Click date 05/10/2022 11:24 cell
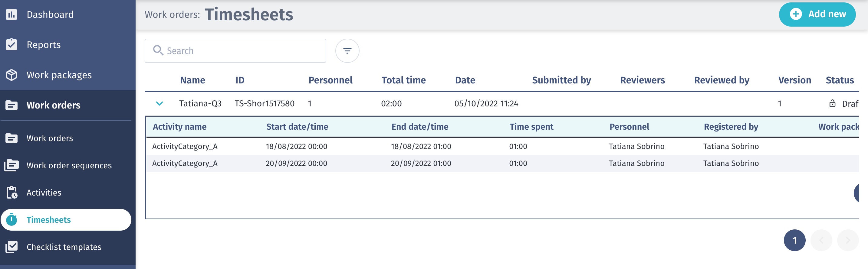This screenshot has width=868, height=269. (x=486, y=103)
